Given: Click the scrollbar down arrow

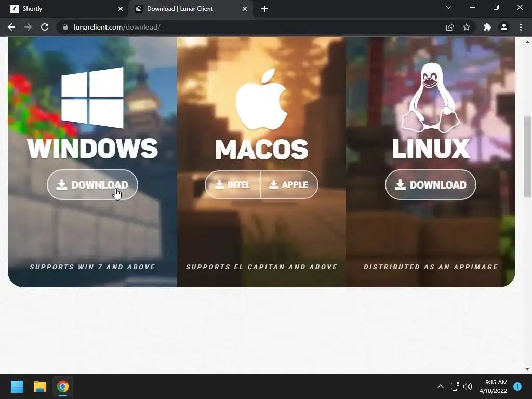Looking at the screenshot, I should [x=527, y=369].
